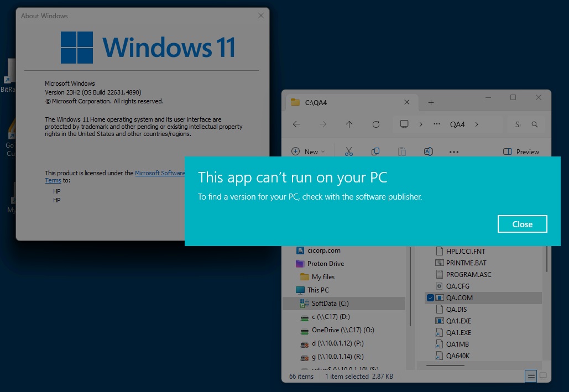Switch to large thumbnails view in status bar
The image size is (569, 392).
click(543, 376)
